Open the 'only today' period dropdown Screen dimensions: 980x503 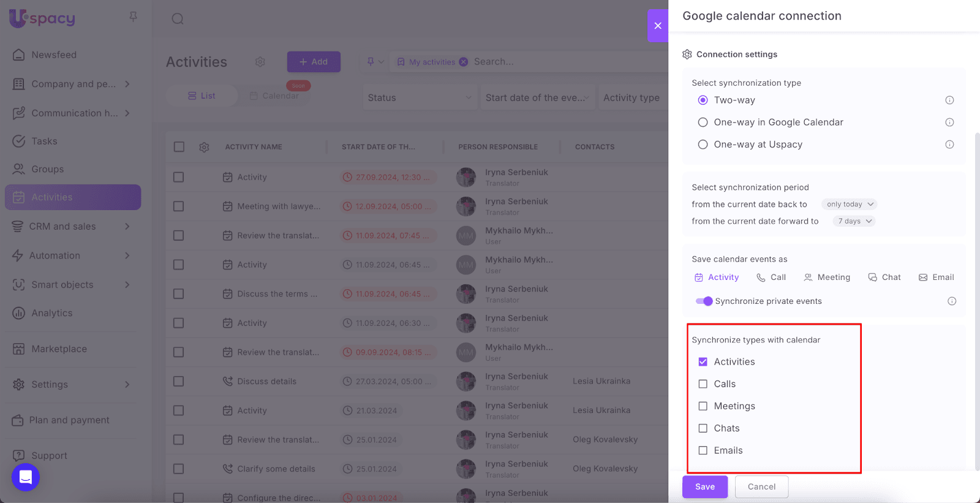(850, 204)
